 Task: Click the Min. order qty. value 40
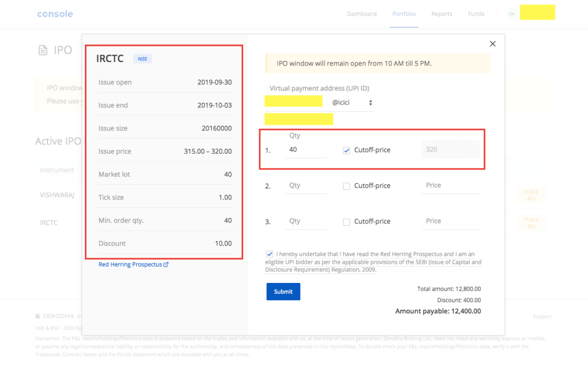[228, 220]
